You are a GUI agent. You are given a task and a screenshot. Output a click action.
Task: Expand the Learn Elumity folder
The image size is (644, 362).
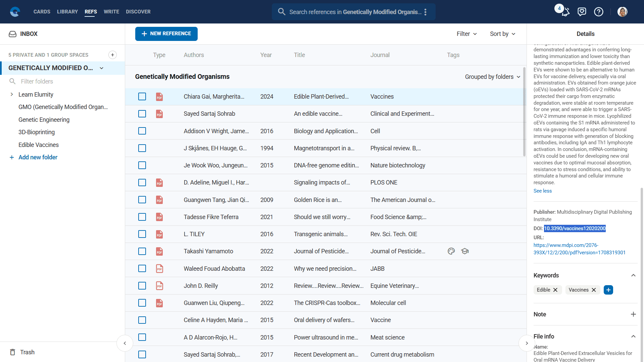pos(12,95)
